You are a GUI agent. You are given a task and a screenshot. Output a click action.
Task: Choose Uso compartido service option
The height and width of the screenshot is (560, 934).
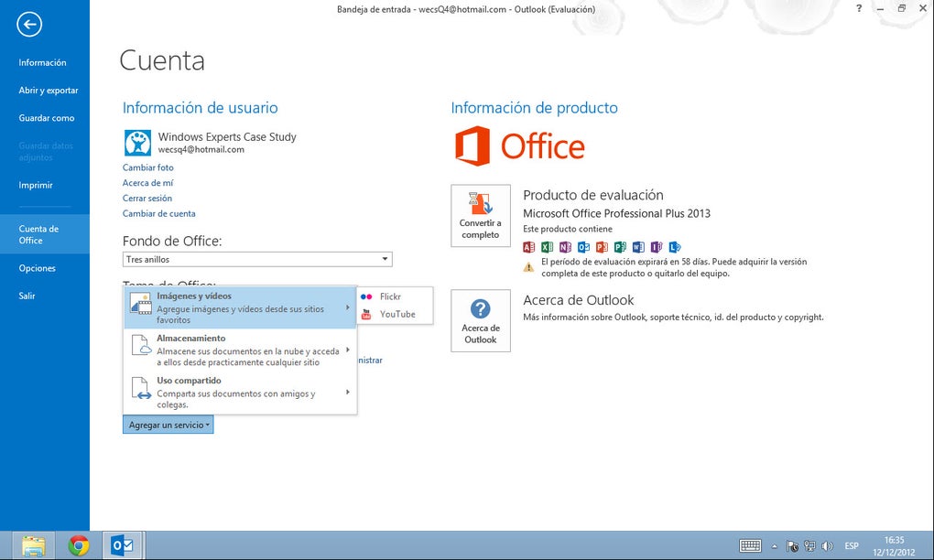tap(240, 393)
